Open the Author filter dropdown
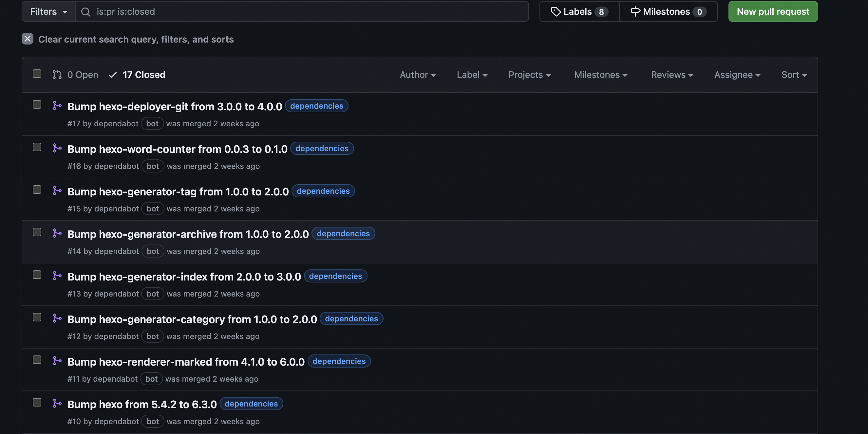Screen dimensions: 868x434 coord(418,75)
